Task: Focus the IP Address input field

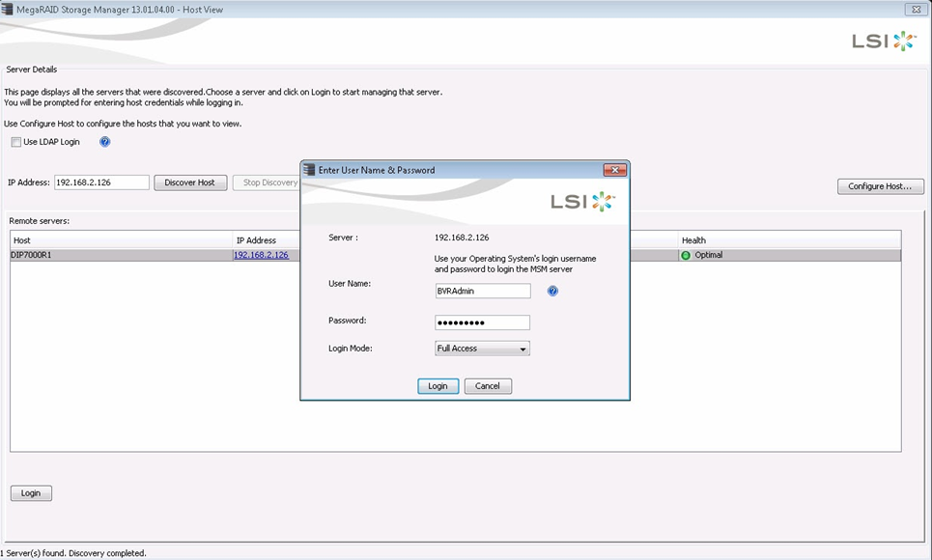Action: pyautogui.click(x=101, y=182)
